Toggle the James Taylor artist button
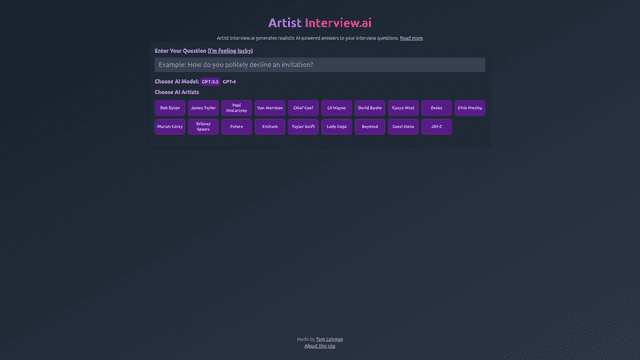The image size is (640, 360). [x=203, y=108]
